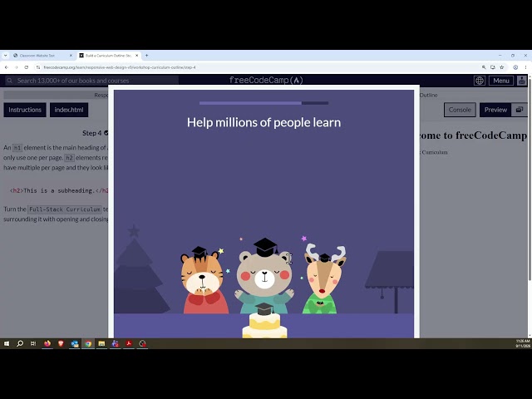Viewport: 532px width, 399px height.
Task: Open the Chrome three-dot menu
Action: tap(525, 67)
